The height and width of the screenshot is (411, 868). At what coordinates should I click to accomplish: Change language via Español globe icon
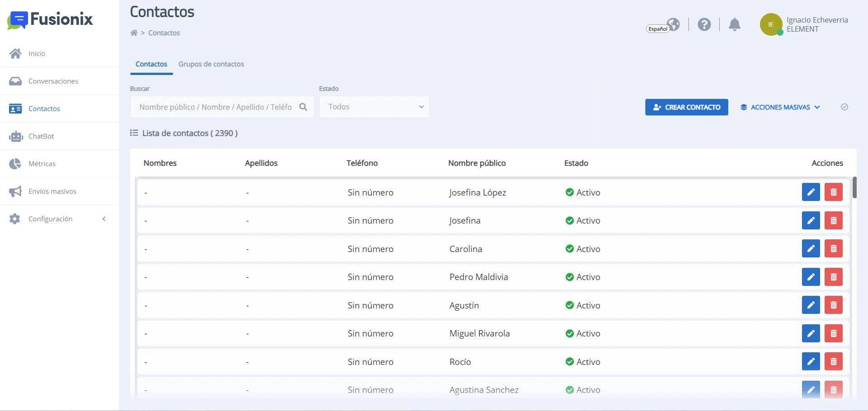[663, 25]
